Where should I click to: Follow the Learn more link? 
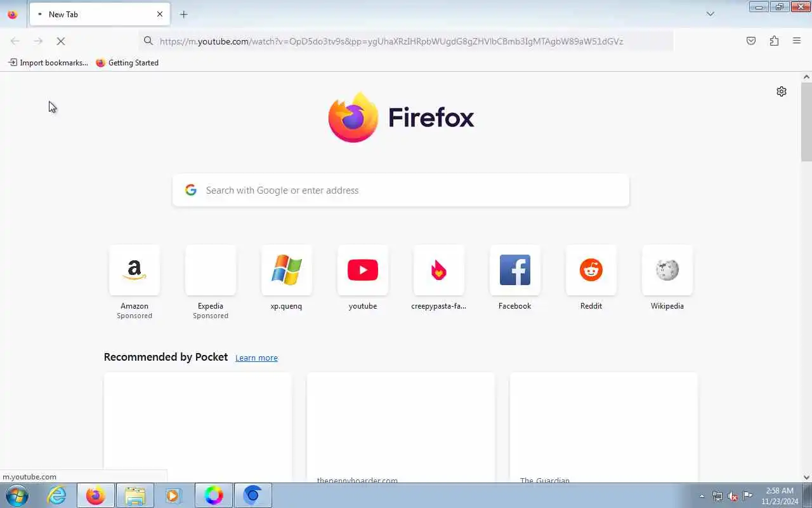coord(256,358)
